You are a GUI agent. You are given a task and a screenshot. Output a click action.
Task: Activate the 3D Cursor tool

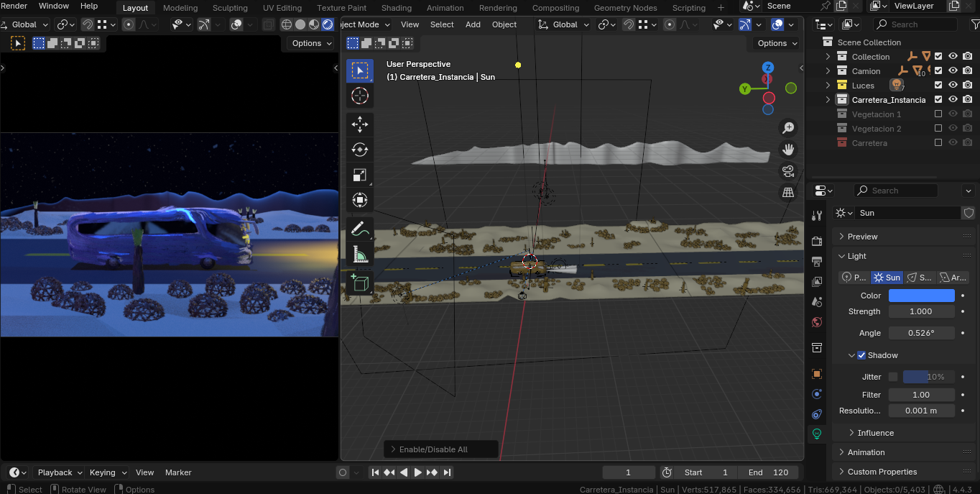(x=359, y=96)
